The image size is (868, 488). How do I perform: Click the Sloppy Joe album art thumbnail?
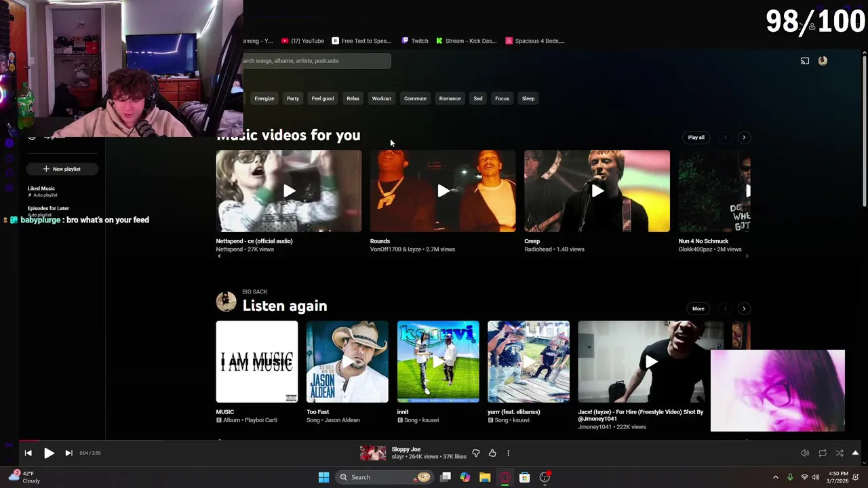(x=373, y=453)
